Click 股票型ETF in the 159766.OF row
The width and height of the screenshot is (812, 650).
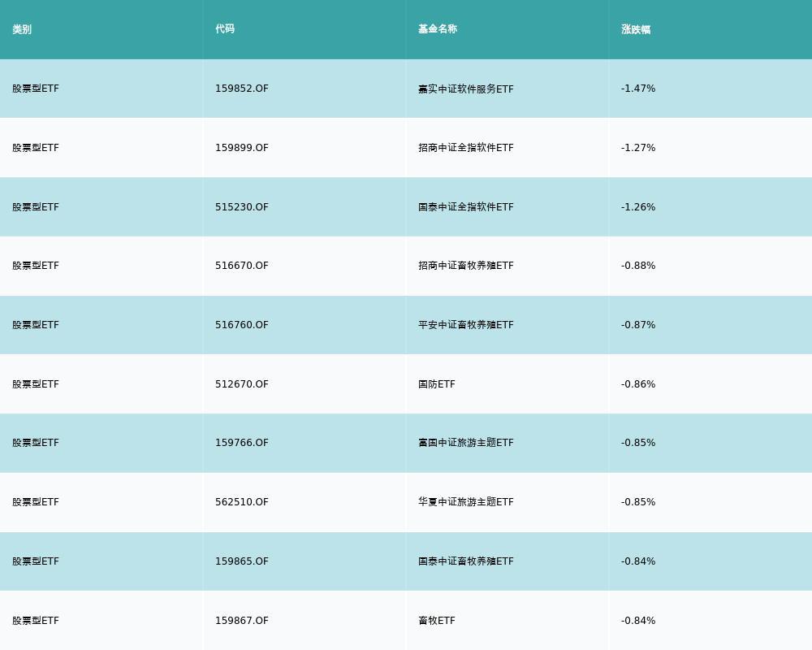coord(36,443)
